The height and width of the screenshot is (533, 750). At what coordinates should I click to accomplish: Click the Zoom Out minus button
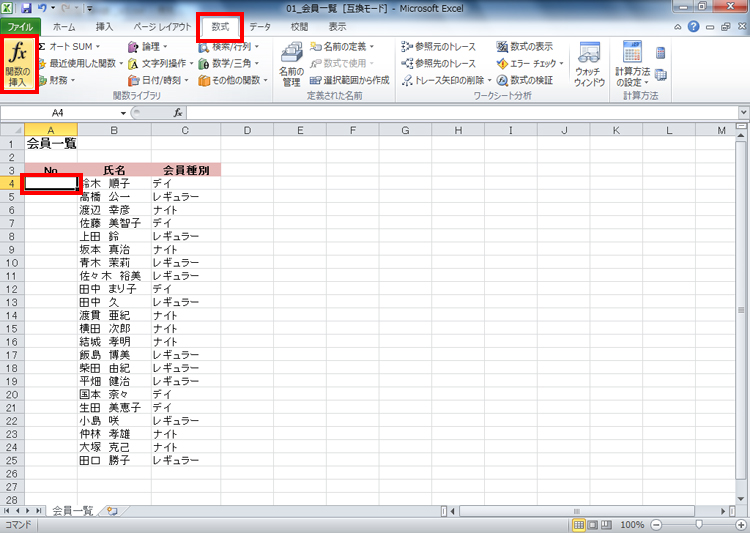(656, 525)
